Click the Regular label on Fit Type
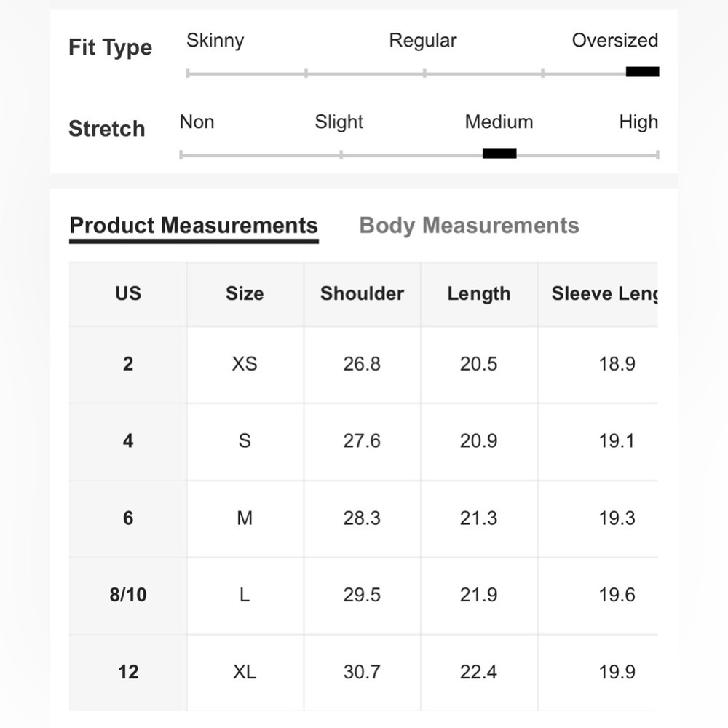 tap(423, 41)
